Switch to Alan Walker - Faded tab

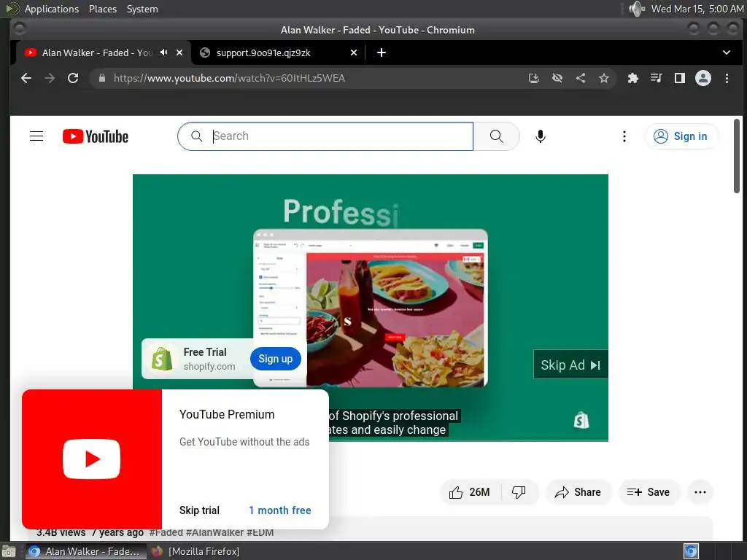[x=96, y=52]
